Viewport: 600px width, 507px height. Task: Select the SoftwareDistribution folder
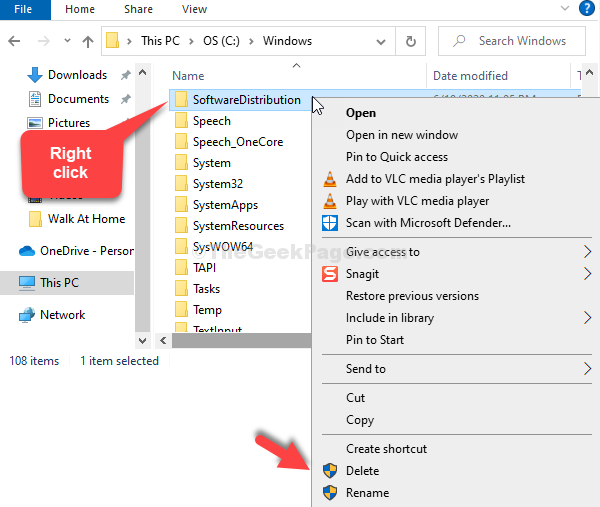[240, 100]
